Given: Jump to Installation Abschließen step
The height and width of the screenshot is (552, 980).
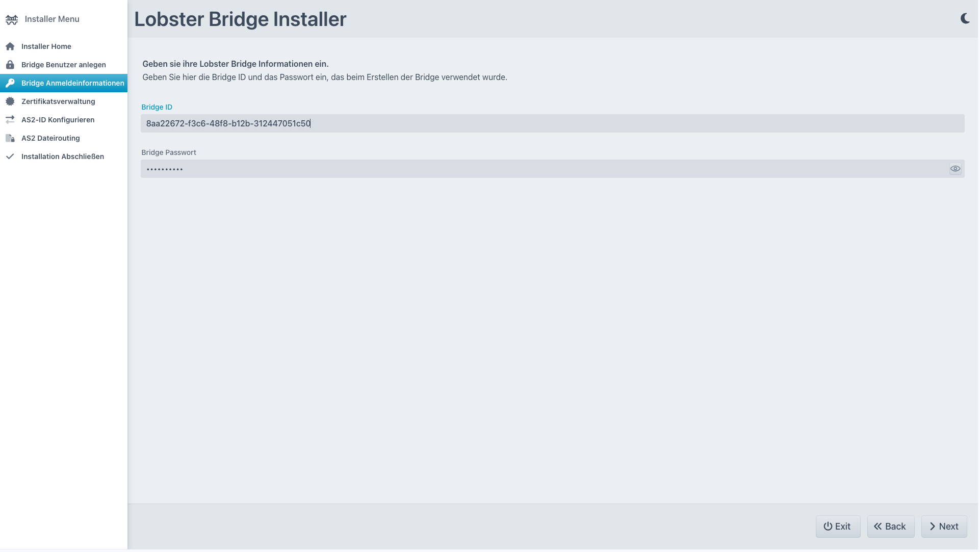Looking at the screenshot, I should (63, 156).
